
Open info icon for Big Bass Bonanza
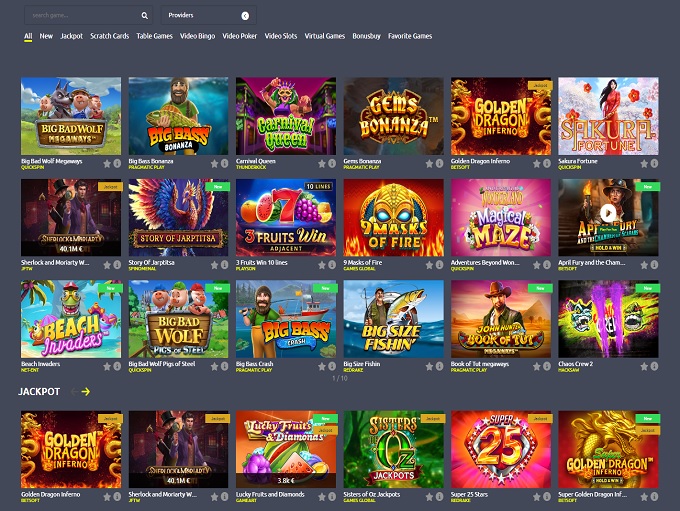224,163
